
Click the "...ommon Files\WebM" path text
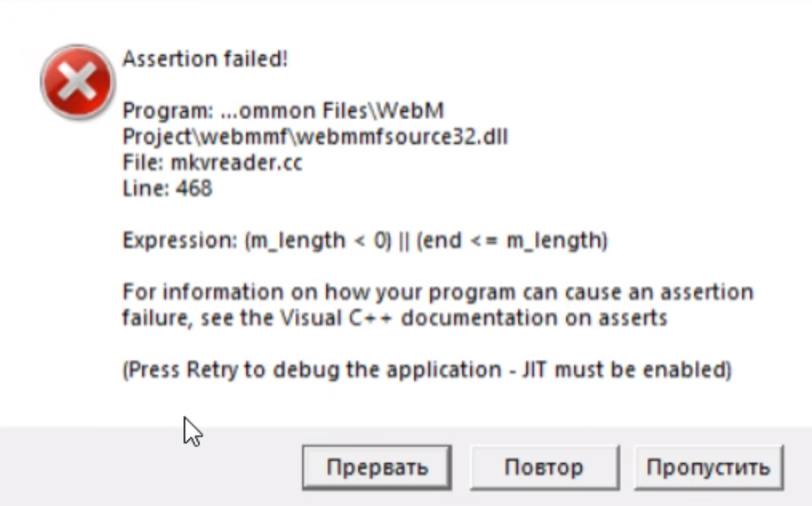[x=332, y=111]
